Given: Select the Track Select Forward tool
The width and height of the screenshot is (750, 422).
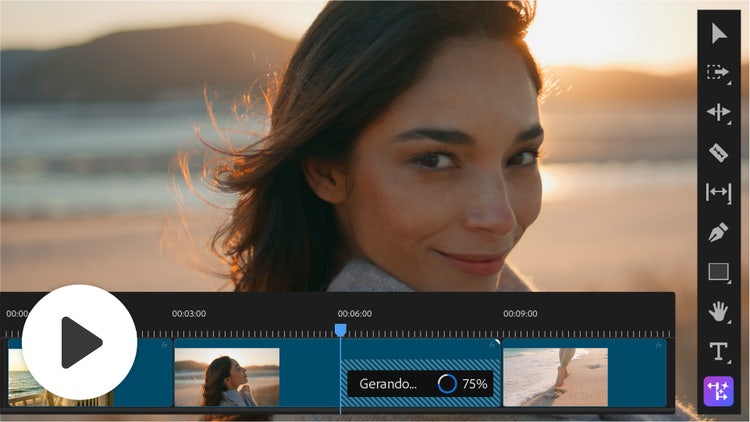Looking at the screenshot, I should 718,72.
